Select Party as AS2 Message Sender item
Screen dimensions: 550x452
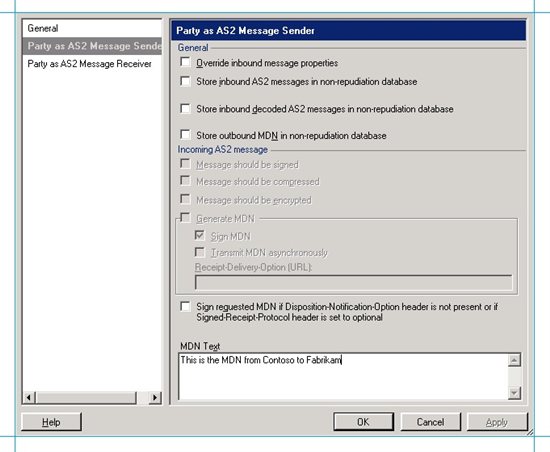pos(92,46)
